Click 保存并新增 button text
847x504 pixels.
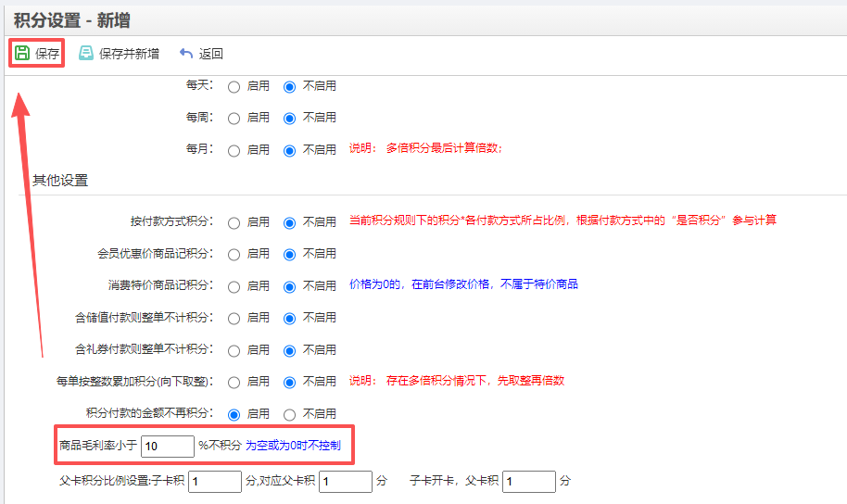click(x=129, y=54)
